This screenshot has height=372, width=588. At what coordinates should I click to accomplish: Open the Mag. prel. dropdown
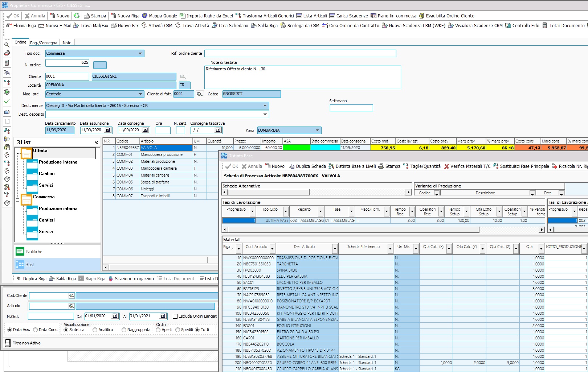click(x=140, y=94)
